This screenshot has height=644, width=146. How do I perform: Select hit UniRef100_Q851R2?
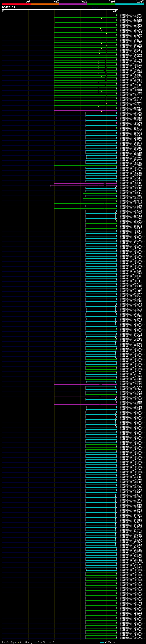[x=131, y=138]
